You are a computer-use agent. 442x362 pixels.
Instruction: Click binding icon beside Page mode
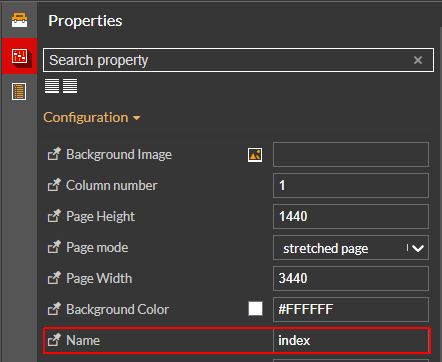pos(54,247)
